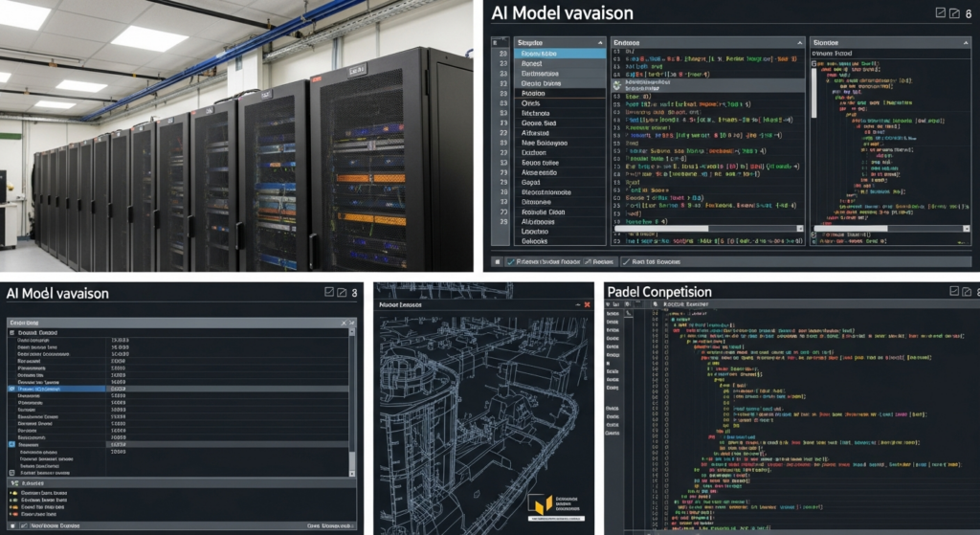
Task: Click the right-side label in bottom-left status bar
Action: pos(330,525)
